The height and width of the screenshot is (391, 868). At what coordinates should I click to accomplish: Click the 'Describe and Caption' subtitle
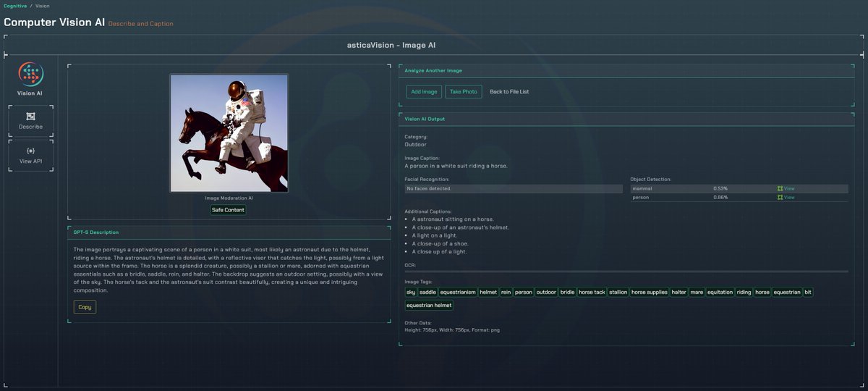point(140,24)
